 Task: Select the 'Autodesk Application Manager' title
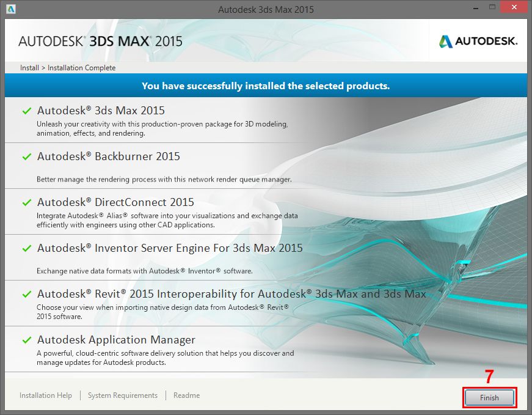tap(117, 340)
